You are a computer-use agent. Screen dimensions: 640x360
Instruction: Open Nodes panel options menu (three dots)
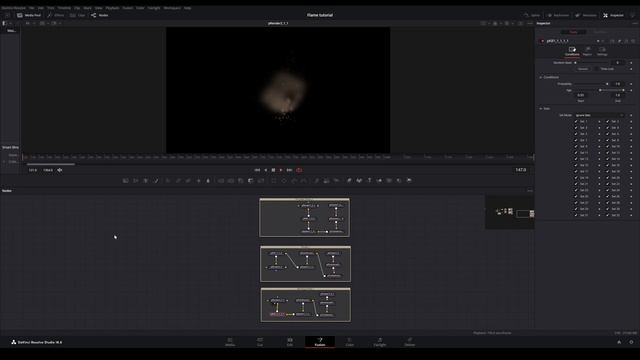click(x=530, y=191)
